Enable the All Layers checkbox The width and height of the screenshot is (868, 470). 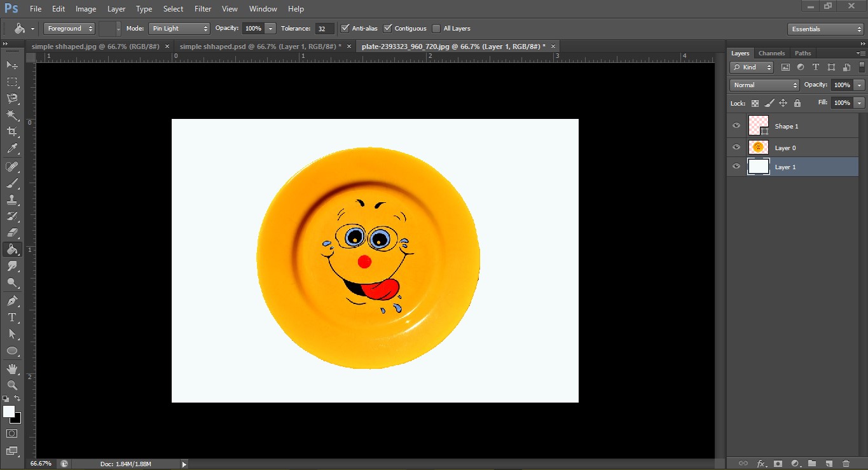(x=436, y=29)
